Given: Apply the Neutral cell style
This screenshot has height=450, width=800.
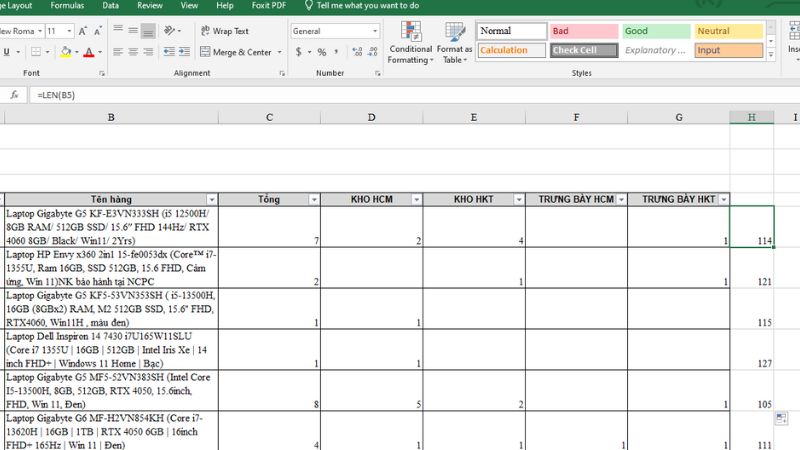Looking at the screenshot, I should pos(729,31).
